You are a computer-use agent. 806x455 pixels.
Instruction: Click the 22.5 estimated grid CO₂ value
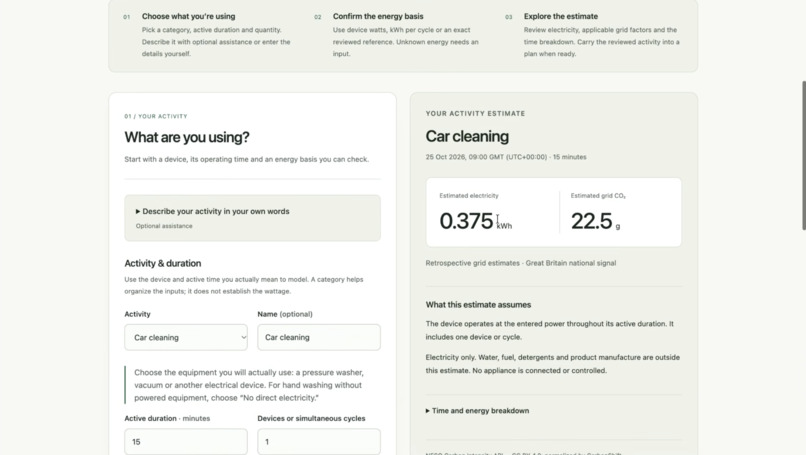(592, 221)
